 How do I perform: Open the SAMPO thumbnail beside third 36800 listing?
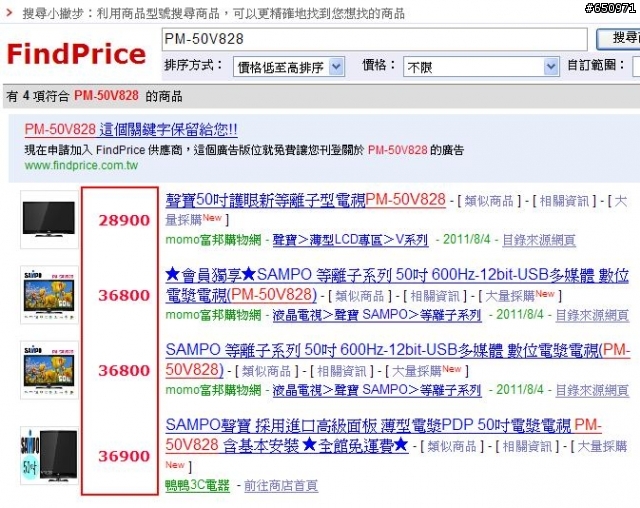pyautogui.click(x=49, y=370)
